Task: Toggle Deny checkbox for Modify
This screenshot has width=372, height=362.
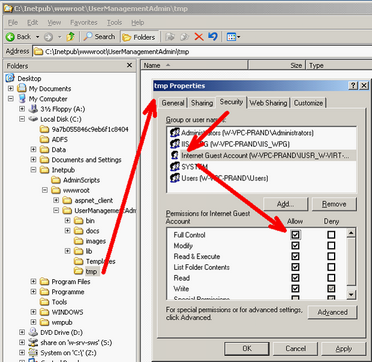Action: 331,246
